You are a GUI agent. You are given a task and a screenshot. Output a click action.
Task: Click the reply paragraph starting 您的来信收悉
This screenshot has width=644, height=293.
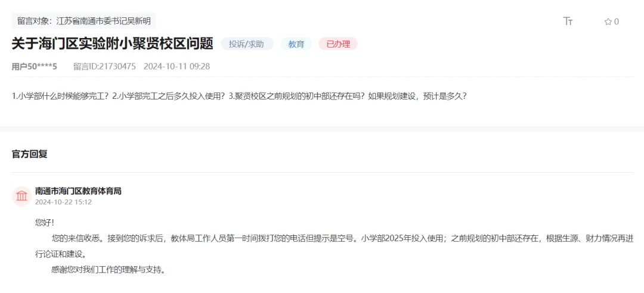click(335, 246)
